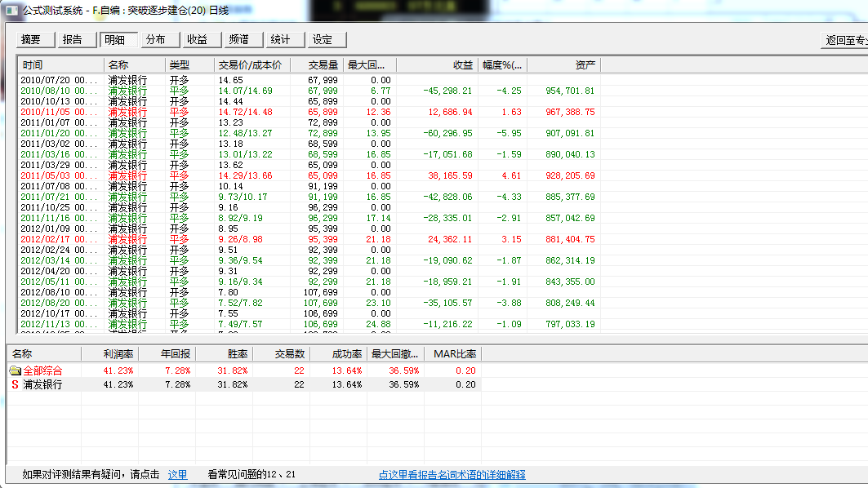Select the 2010/08/10 trade row

point(309,91)
